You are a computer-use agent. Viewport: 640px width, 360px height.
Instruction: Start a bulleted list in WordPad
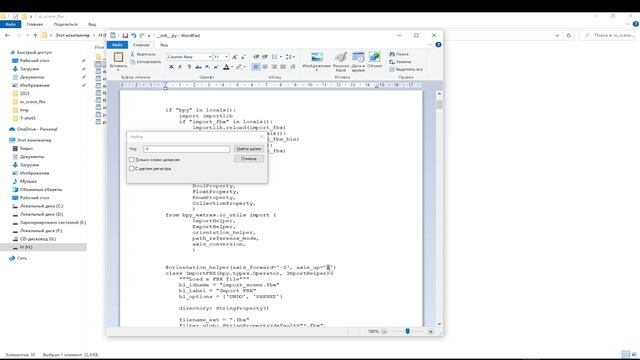(275, 57)
